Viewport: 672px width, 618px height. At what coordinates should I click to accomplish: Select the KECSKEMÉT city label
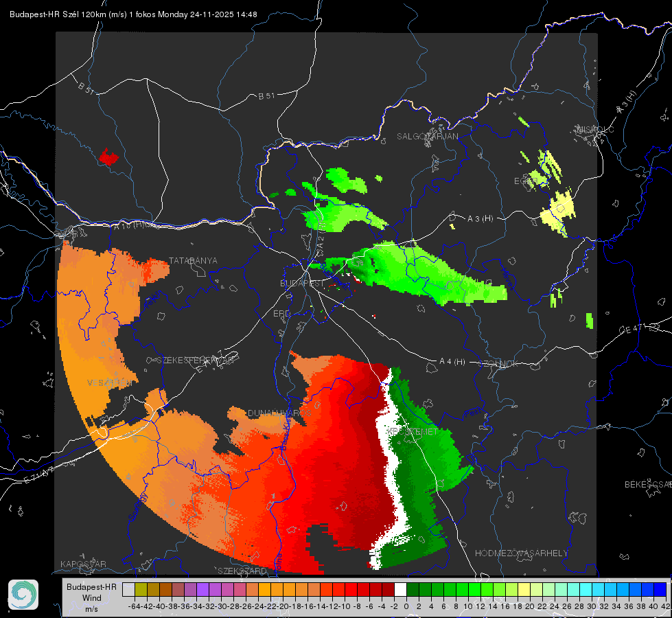(x=413, y=431)
